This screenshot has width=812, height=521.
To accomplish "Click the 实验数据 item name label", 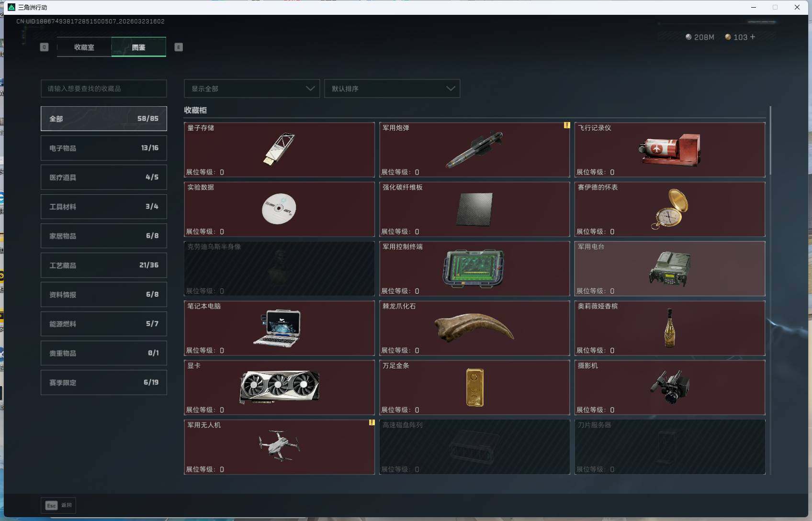I will click(x=201, y=187).
